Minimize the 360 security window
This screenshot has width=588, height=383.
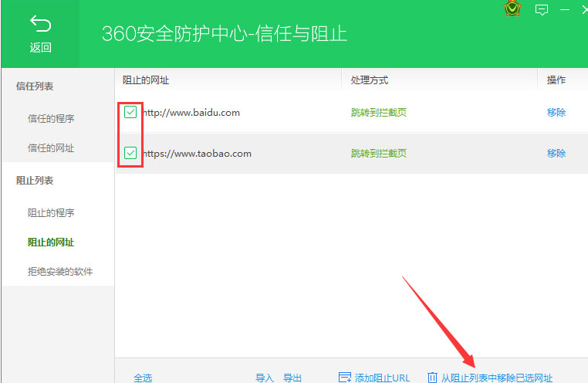pos(565,9)
